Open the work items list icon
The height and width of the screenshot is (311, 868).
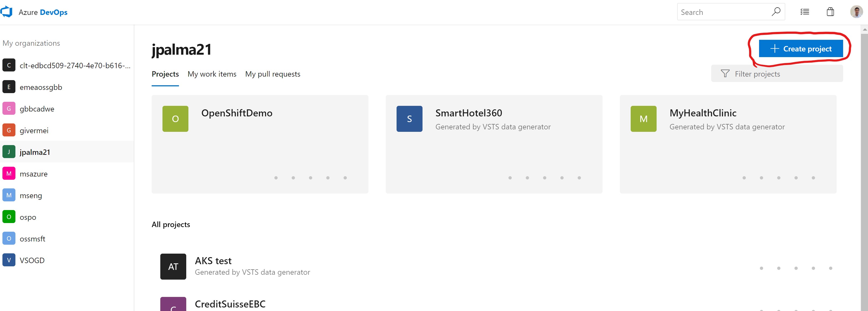click(x=805, y=12)
